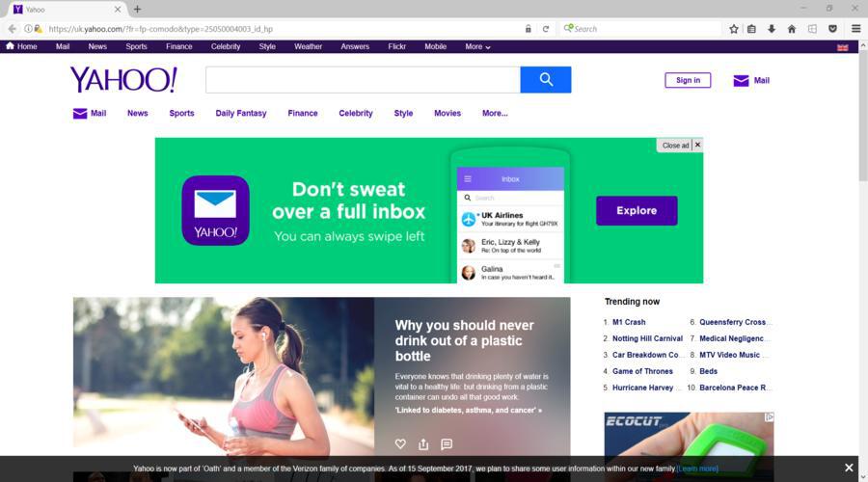Open Answers in the purple top bar
Screen dimensions: 868x482
click(x=355, y=46)
